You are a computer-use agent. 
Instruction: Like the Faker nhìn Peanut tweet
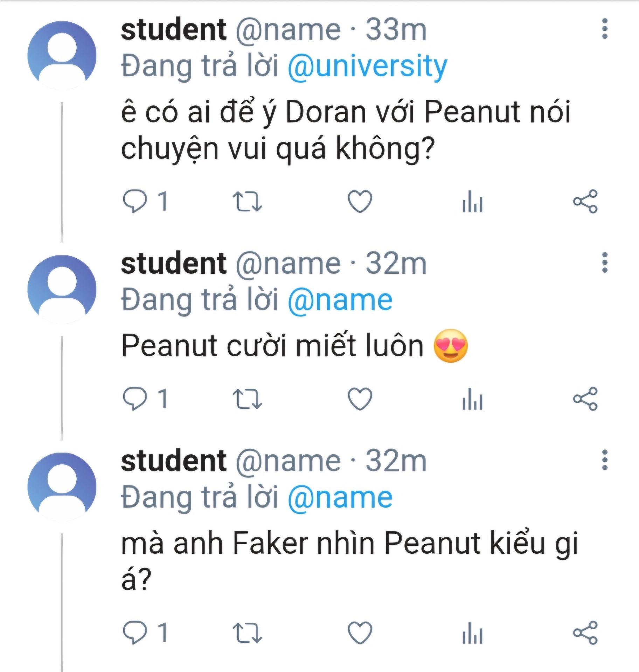point(360,632)
